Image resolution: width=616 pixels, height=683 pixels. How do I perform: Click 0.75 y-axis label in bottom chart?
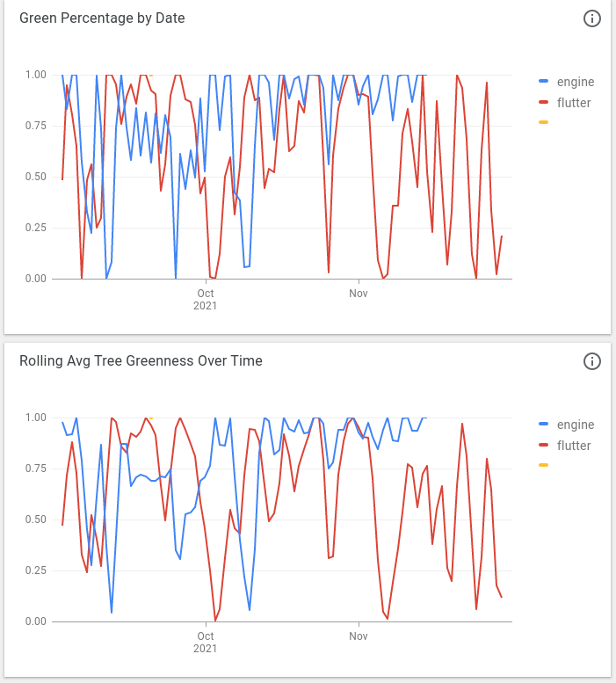click(x=36, y=469)
